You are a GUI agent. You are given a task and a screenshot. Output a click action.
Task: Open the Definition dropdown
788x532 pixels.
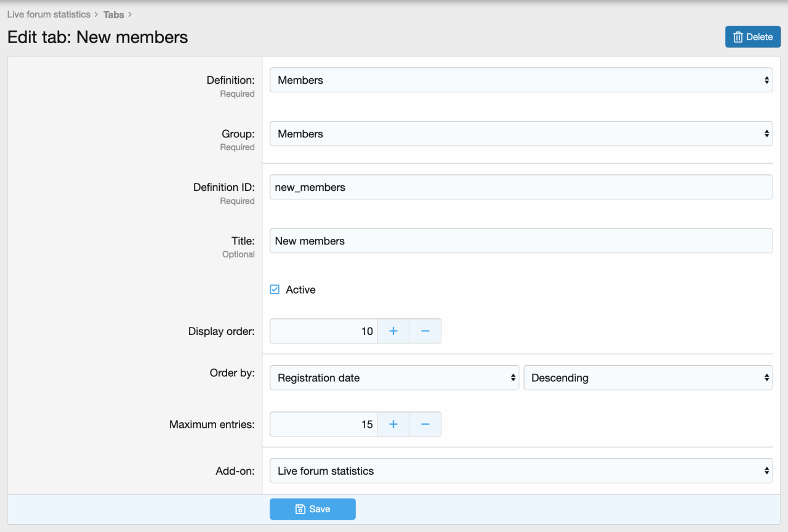click(x=521, y=80)
